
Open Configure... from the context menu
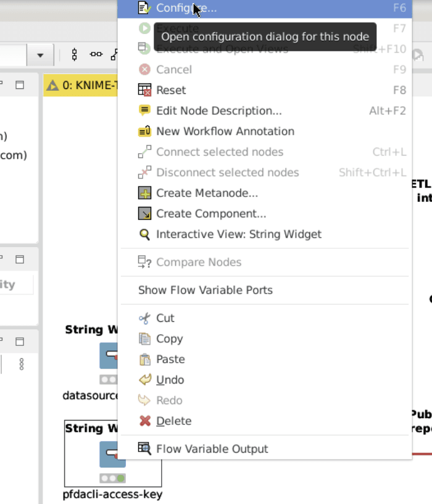pyautogui.click(x=265, y=8)
